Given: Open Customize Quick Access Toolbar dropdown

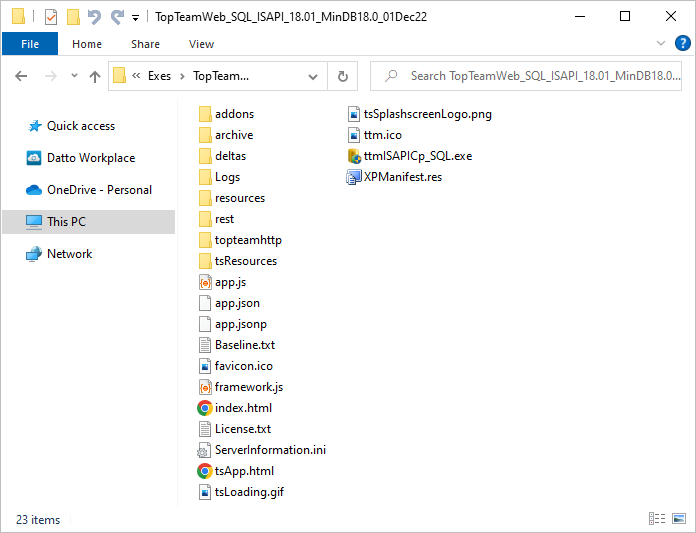Looking at the screenshot, I should click(135, 18).
